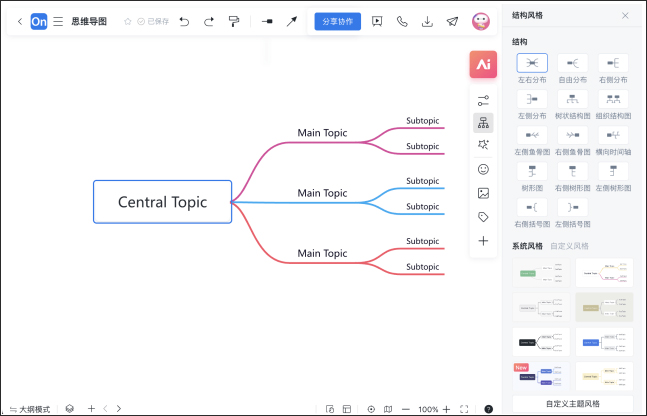This screenshot has width=647, height=416.
Task: Open the hamburger menu next to 思维导图
Action: click(x=58, y=21)
